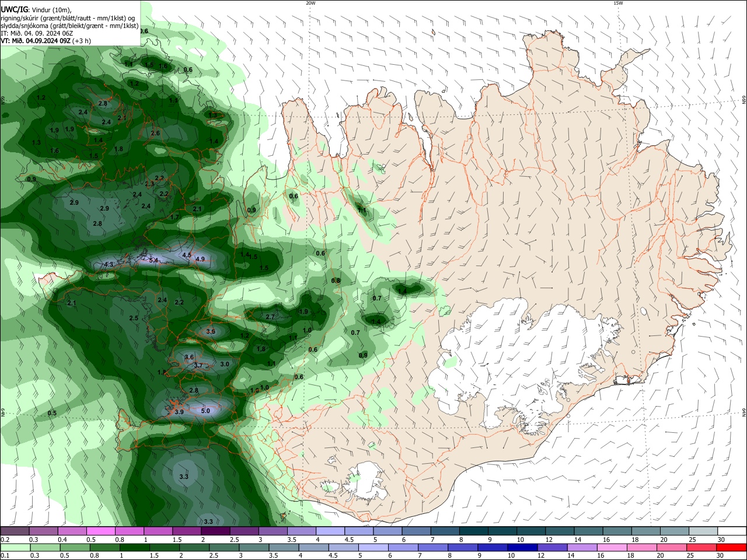Click the 4.3 precipitation value

109,264
